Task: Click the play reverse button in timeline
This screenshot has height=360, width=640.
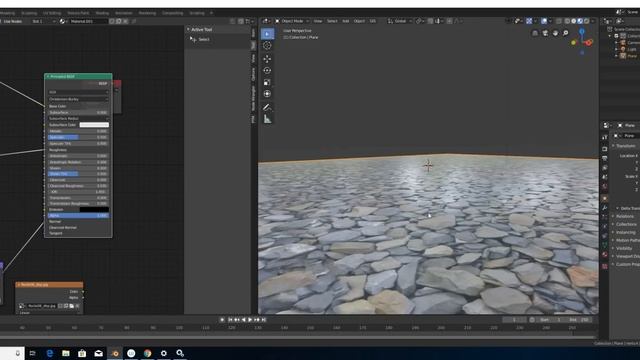Action: (244, 320)
